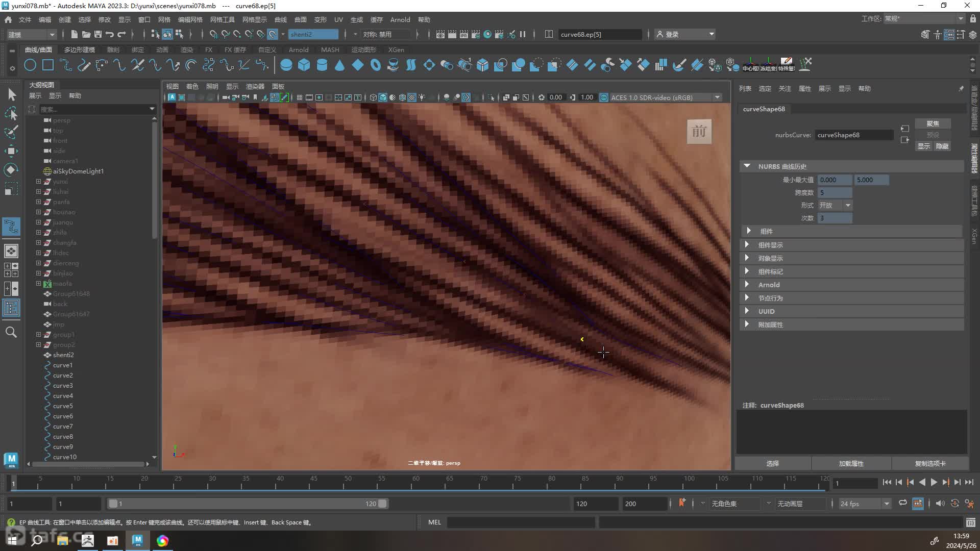Click the Revolve surface shelf icon
980x551 pixels.
[x=394, y=65]
